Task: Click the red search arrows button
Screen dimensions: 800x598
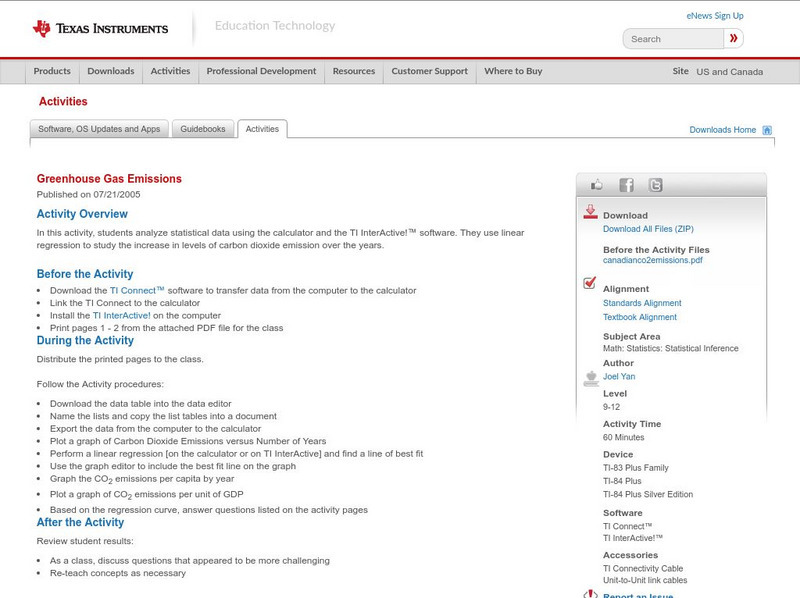Action: [x=734, y=38]
